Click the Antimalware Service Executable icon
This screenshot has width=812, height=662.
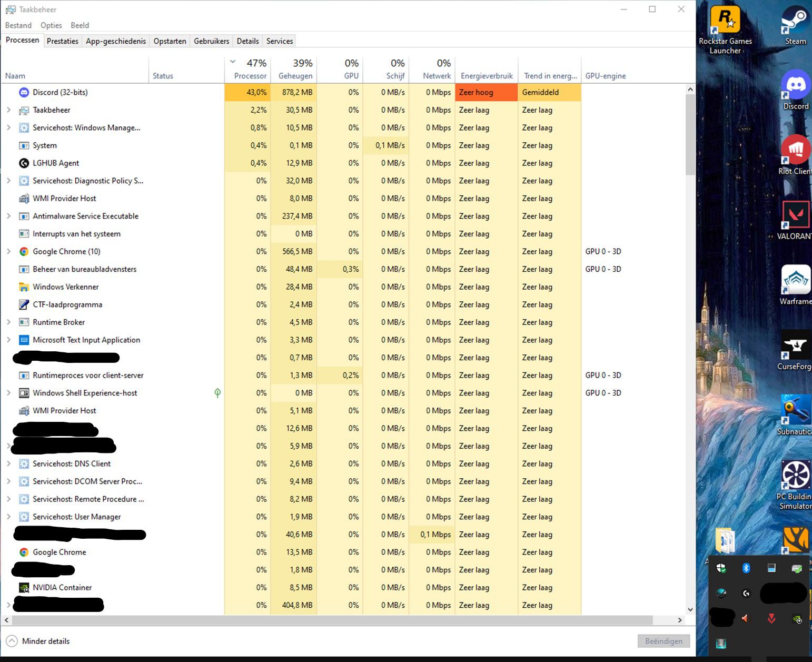pyautogui.click(x=24, y=216)
